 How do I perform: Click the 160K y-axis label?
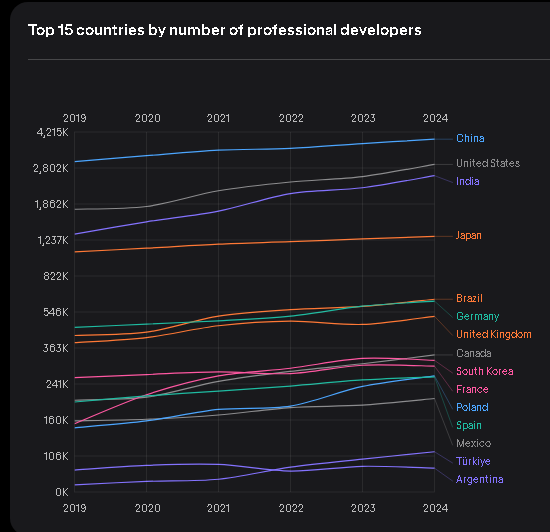pos(56,420)
